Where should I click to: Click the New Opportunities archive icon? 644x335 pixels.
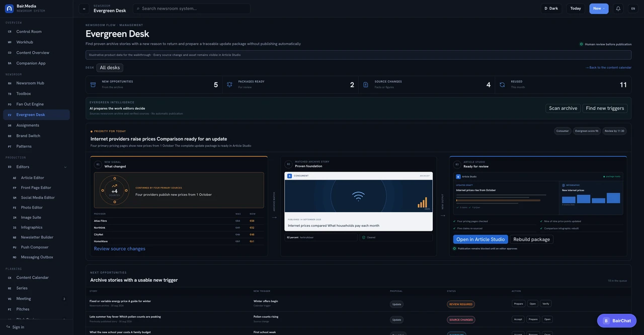tap(93, 85)
